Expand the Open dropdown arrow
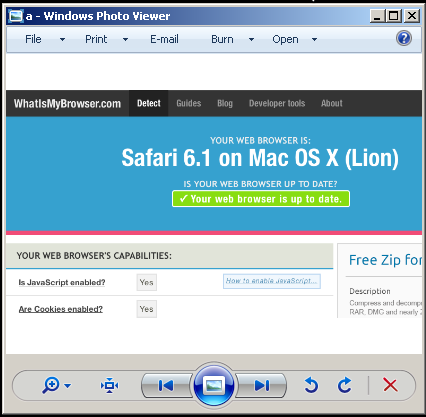 tap(314, 40)
